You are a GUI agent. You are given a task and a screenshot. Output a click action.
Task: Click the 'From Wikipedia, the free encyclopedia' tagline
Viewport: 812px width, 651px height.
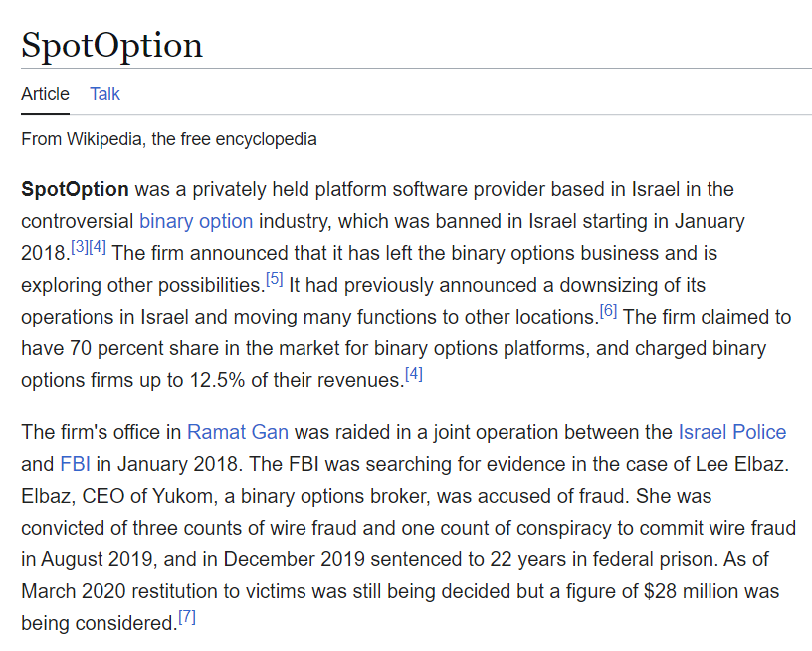169,139
